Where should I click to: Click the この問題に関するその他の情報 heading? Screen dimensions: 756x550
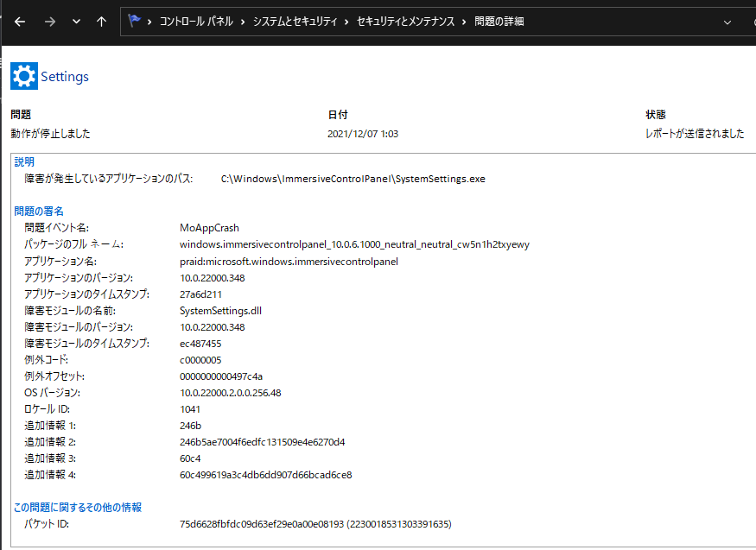78,507
